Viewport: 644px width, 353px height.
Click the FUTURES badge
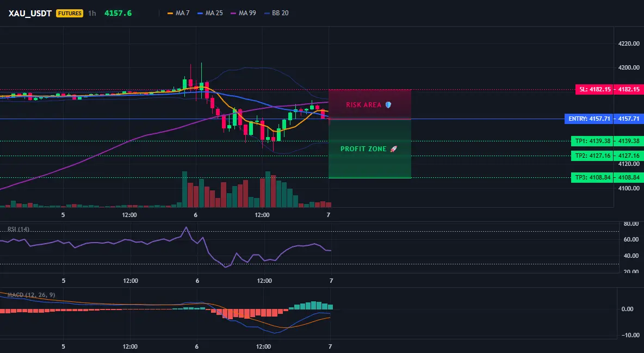point(70,13)
